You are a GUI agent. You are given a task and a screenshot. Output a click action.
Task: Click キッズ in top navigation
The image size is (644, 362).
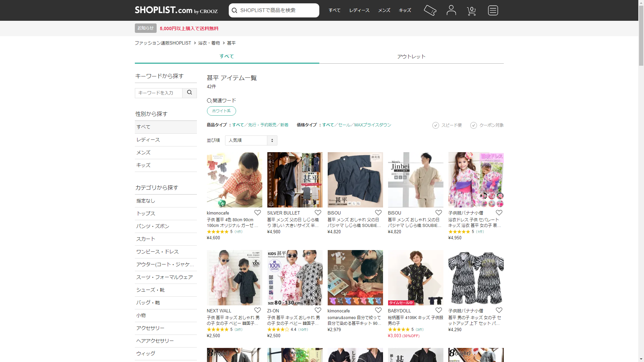pyautogui.click(x=405, y=10)
